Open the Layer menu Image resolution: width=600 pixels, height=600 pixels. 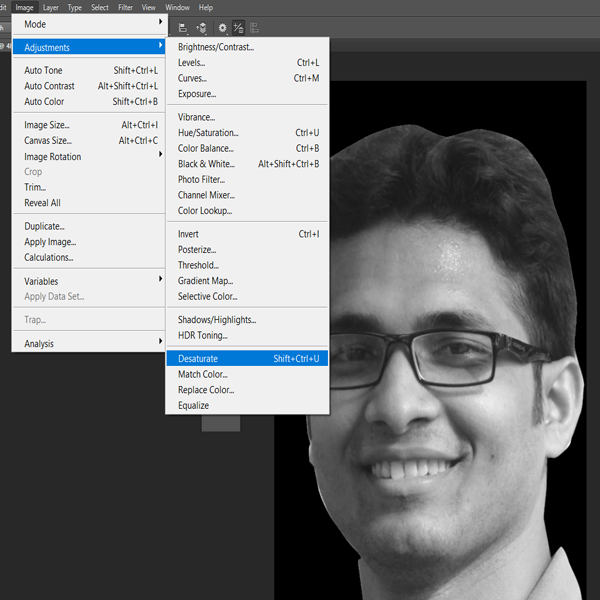[51, 7]
